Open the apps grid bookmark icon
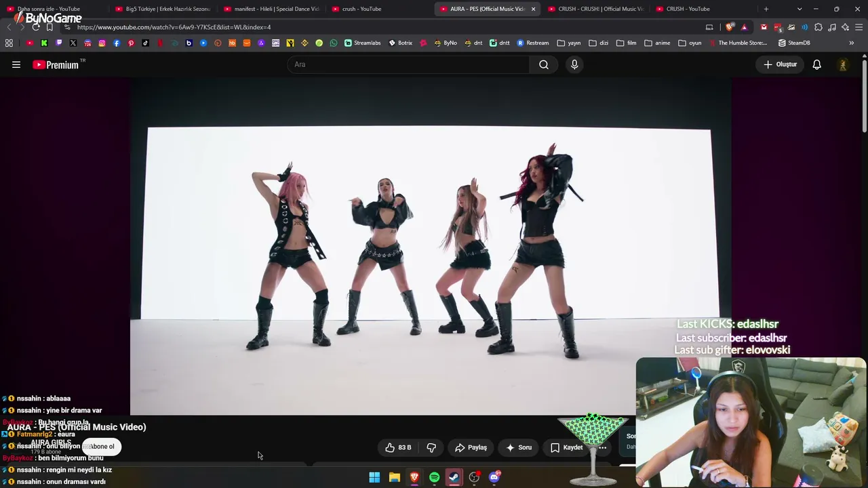This screenshot has width=868, height=488. pos(9,43)
